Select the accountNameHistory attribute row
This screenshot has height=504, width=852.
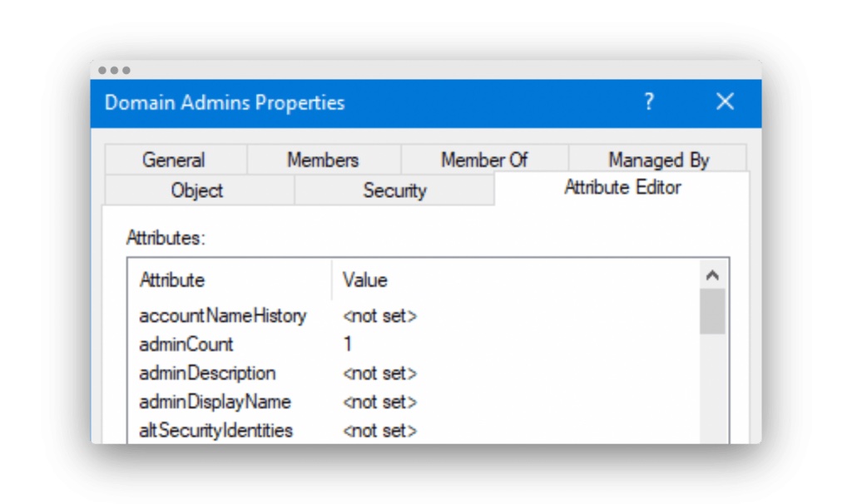[x=414, y=315]
